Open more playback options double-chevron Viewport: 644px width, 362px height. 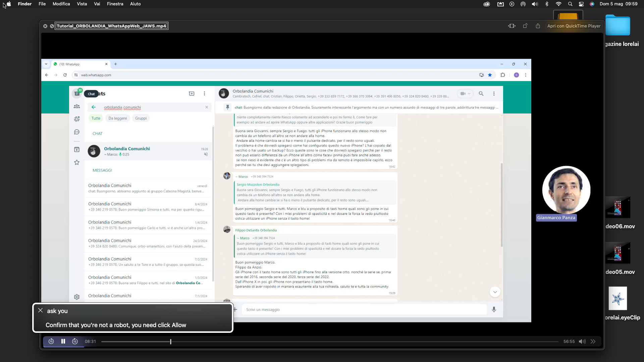point(593,341)
